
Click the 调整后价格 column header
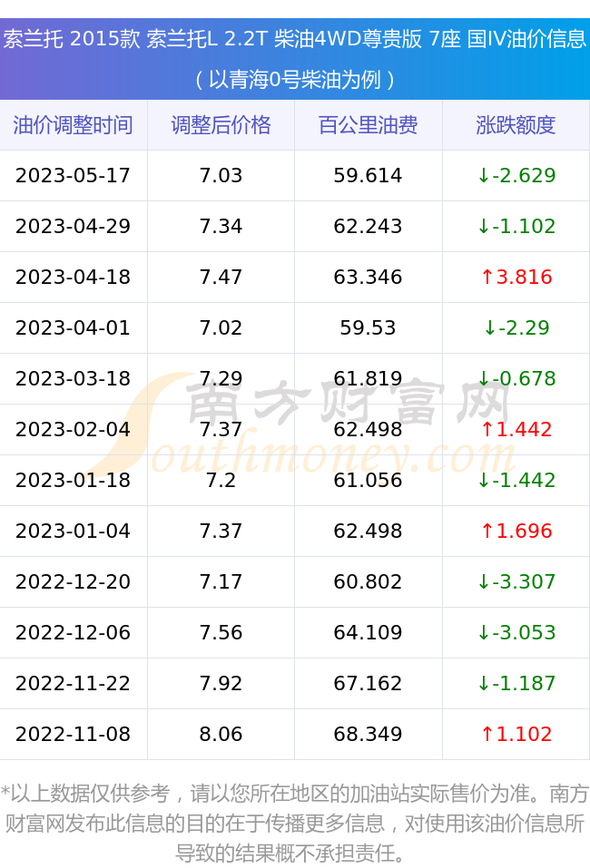pos(221,125)
